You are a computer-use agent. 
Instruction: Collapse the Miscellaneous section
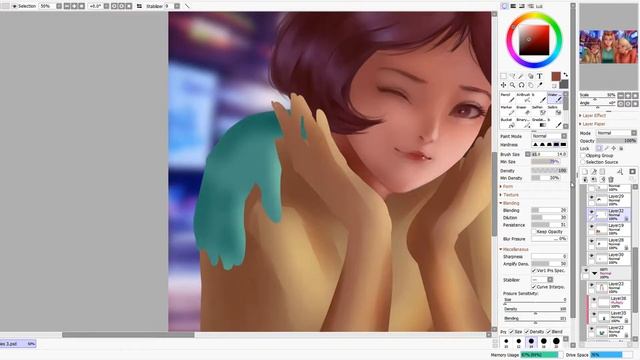[513, 249]
